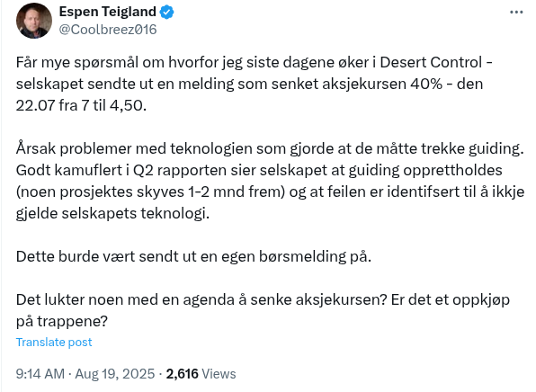Click the words på trappene?
The width and height of the screenshot is (536, 392).
[x=61, y=321]
